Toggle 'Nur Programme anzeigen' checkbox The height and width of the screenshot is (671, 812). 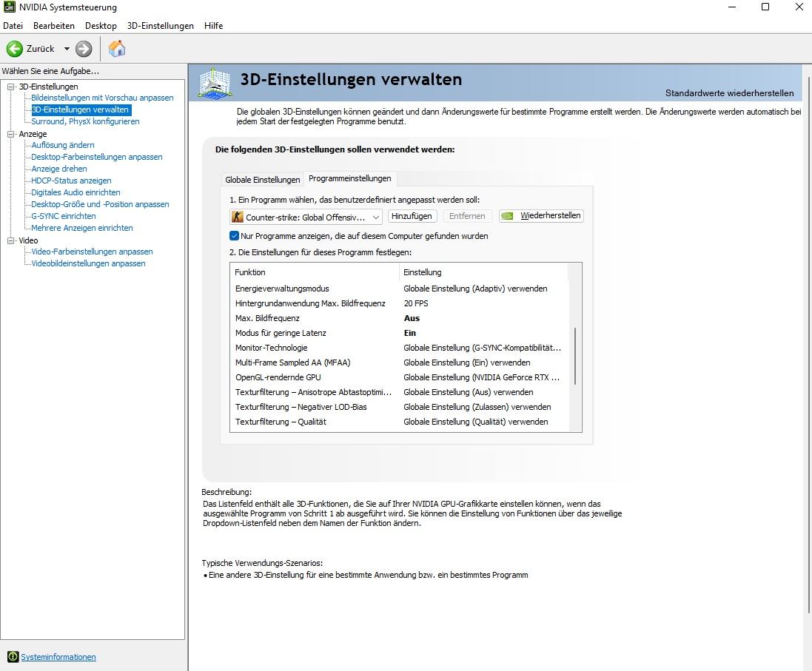pos(234,235)
